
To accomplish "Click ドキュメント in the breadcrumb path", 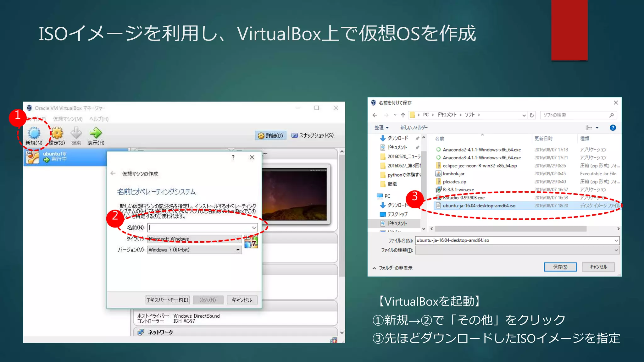I will point(447,115).
